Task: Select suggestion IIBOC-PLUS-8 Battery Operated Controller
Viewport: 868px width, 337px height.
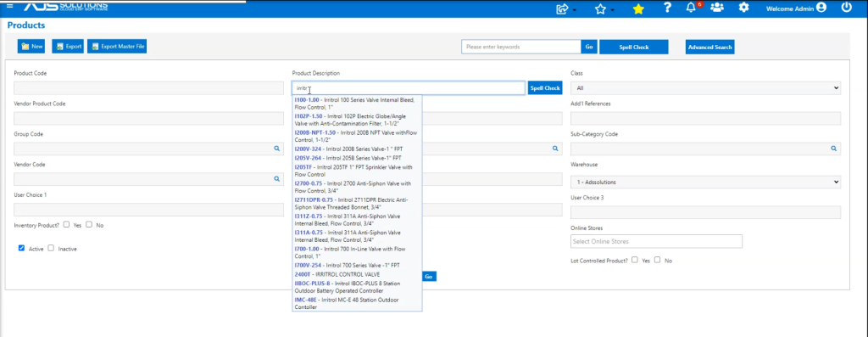Action: (x=357, y=287)
